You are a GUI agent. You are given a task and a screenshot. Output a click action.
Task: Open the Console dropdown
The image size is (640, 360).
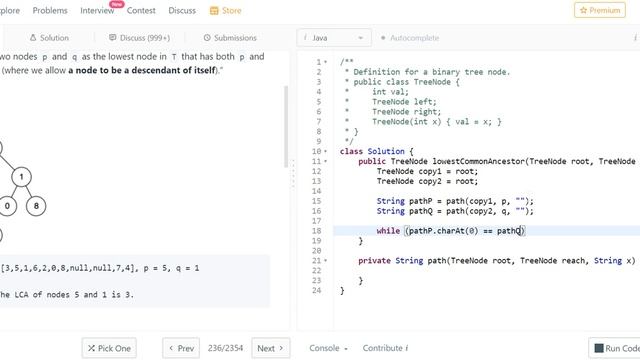(328, 348)
